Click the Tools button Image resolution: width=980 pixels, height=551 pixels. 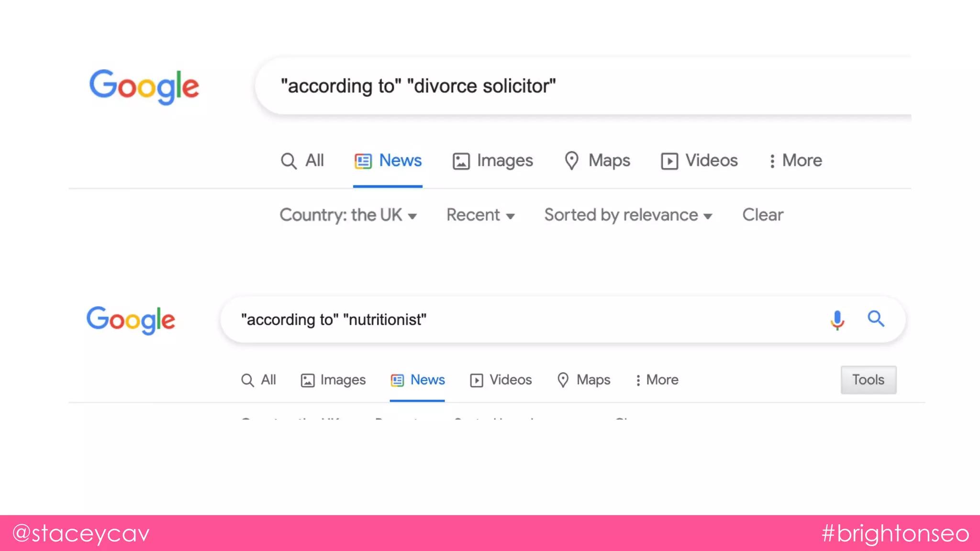[868, 380]
